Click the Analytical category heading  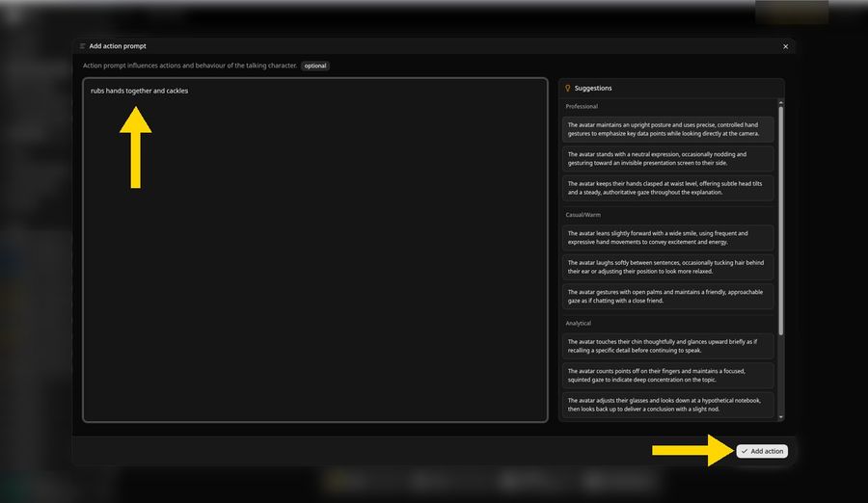tap(578, 323)
